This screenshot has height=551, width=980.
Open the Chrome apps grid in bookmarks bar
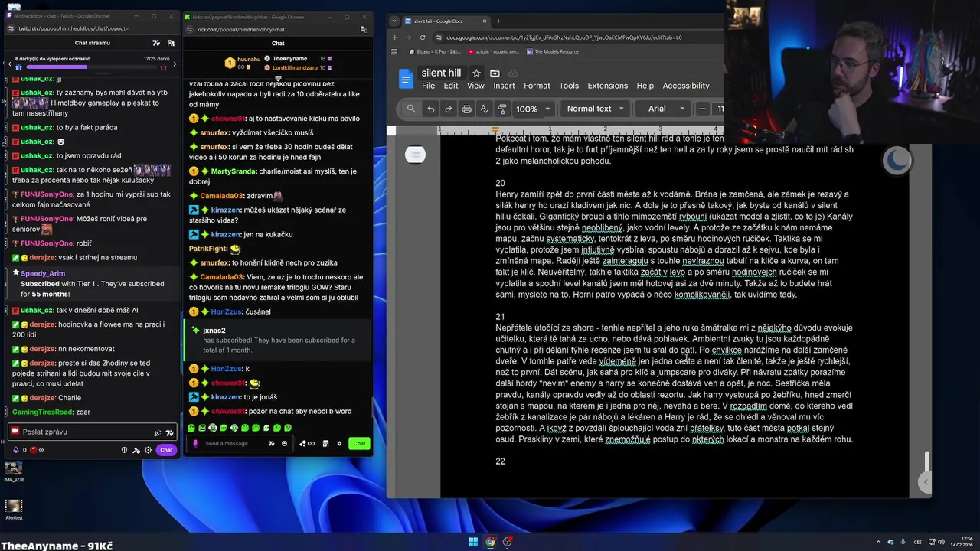pyautogui.click(x=394, y=51)
